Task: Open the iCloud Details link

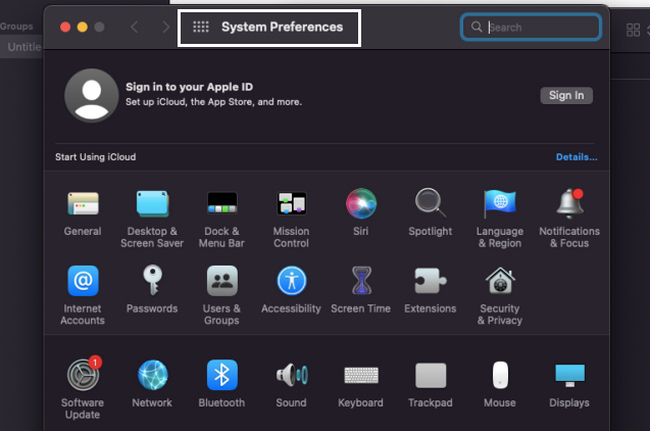Action: pyautogui.click(x=577, y=157)
